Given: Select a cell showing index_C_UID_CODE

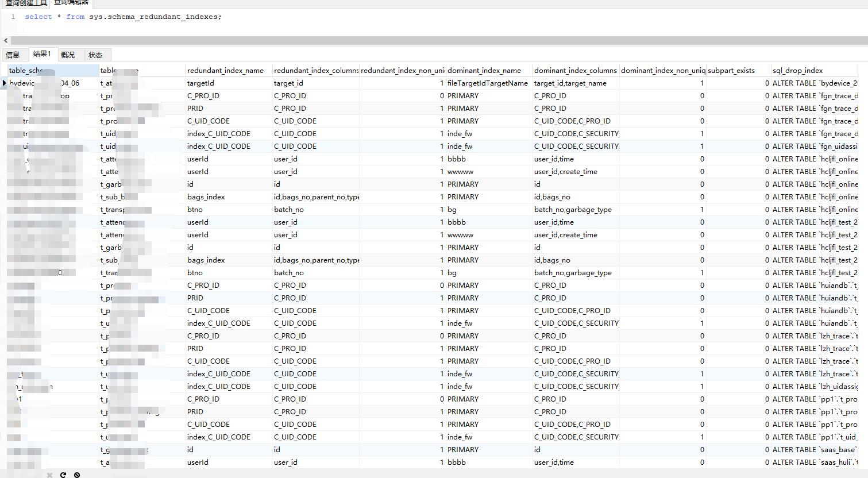Looking at the screenshot, I should 218,133.
